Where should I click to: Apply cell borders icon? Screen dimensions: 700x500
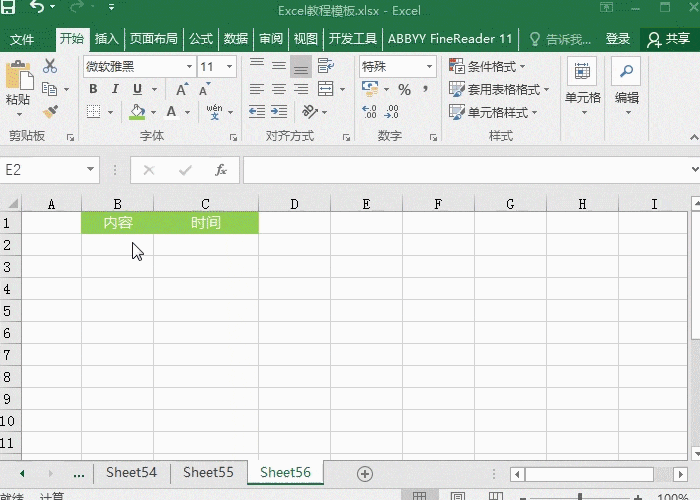click(x=93, y=112)
